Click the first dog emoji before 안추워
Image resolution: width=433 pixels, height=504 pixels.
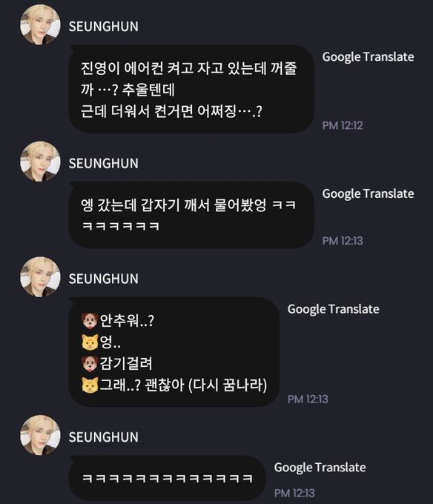(x=90, y=320)
